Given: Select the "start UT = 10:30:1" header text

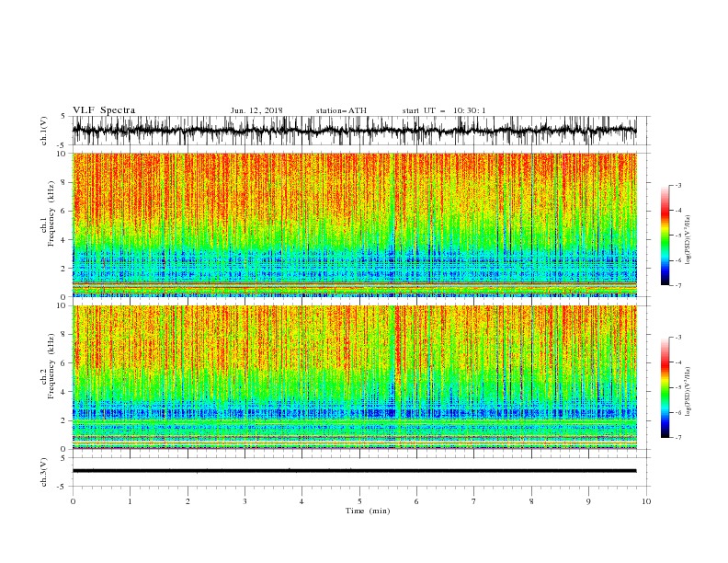Looking at the screenshot, I should point(444,110).
